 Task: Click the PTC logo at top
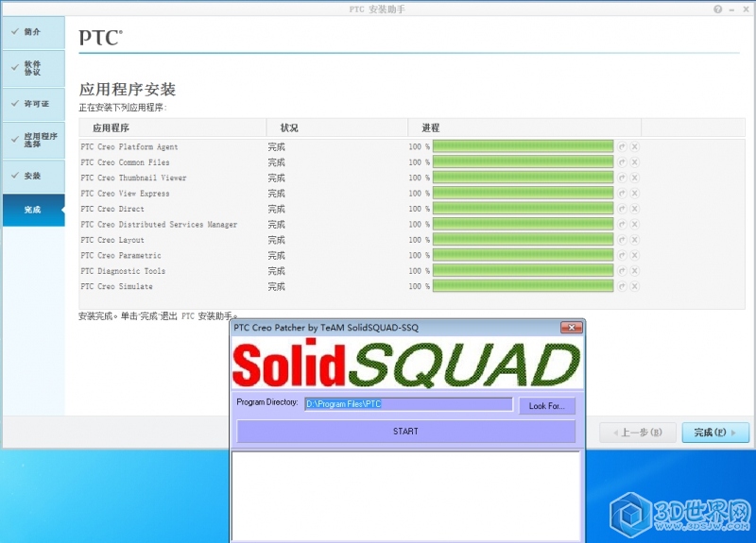click(x=101, y=38)
